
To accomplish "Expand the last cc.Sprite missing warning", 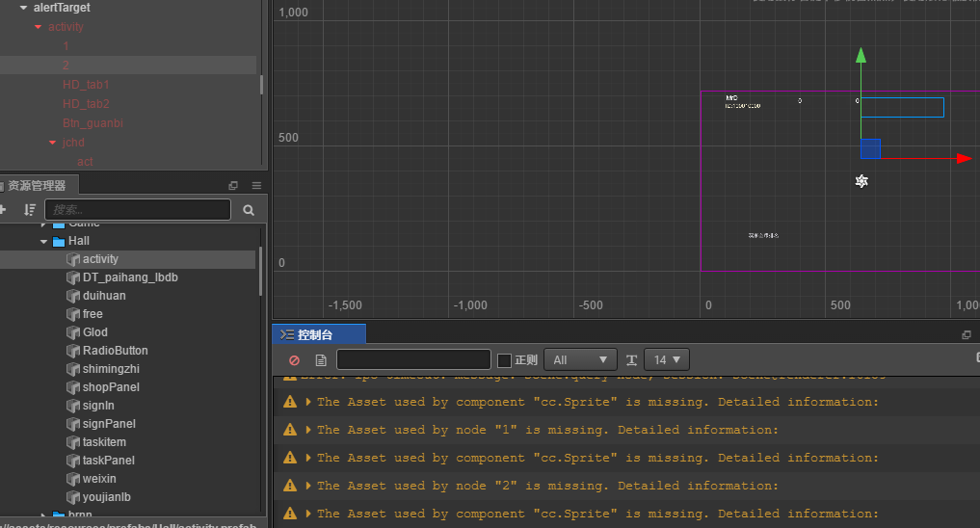I will pos(308,514).
